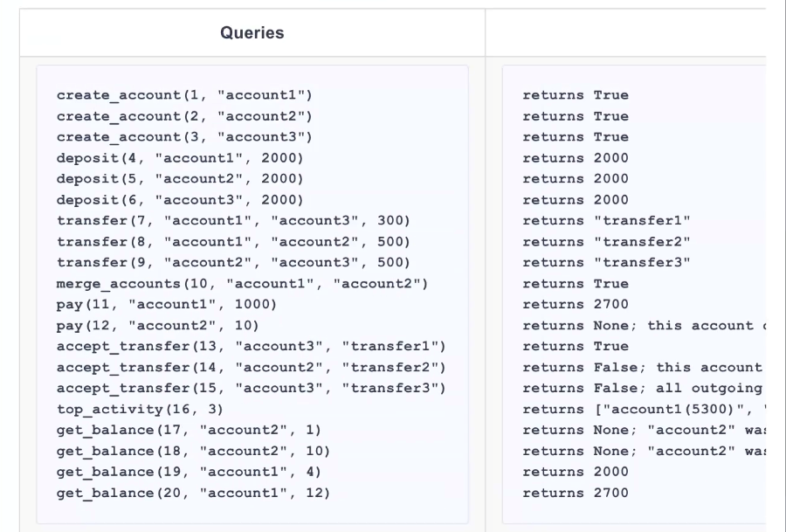Viewport: 786px width, 532px height.
Task: Click the returns "transfer1" result
Action: (606, 221)
